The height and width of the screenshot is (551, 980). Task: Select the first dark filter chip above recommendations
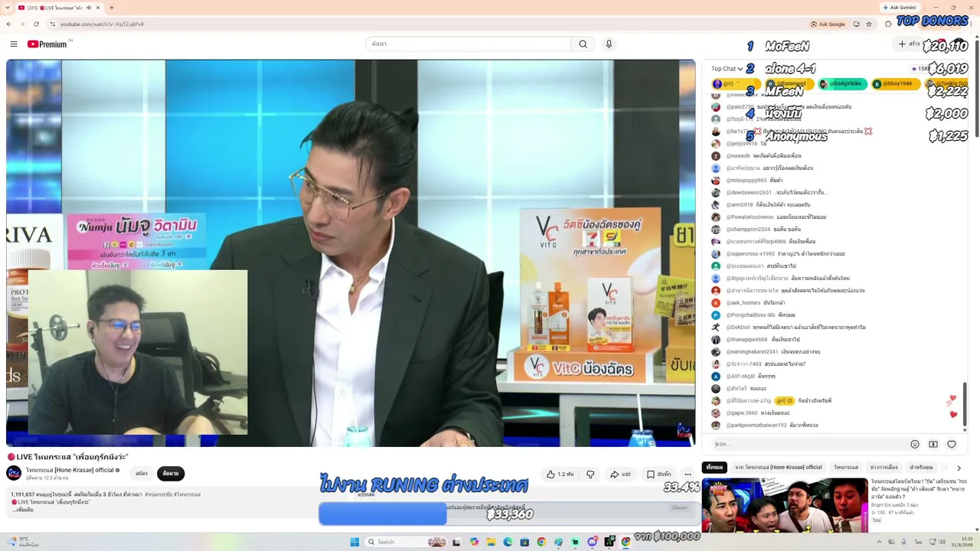(x=714, y=468)
